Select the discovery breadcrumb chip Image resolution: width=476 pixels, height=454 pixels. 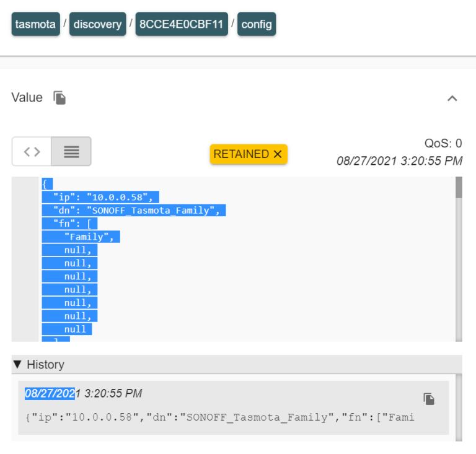97,24
